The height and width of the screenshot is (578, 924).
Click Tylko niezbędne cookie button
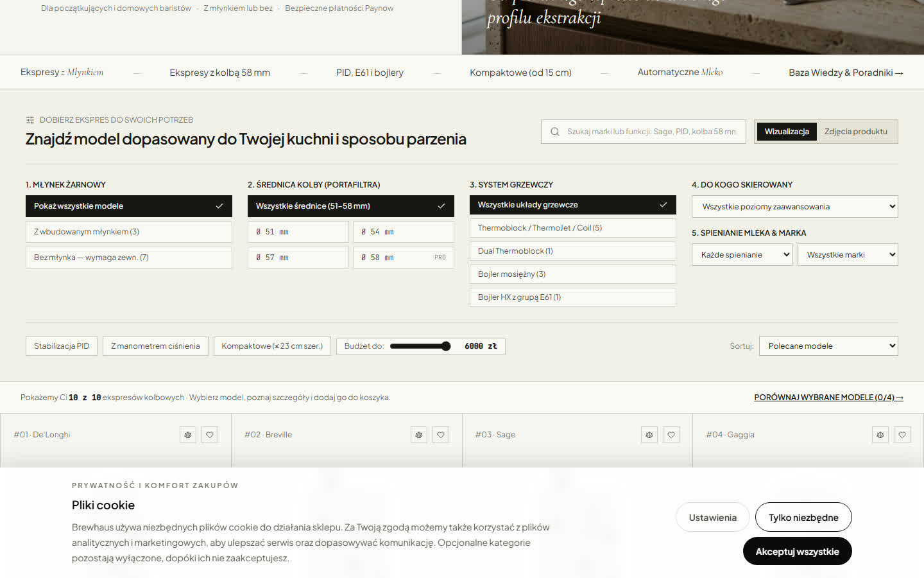click(803, 518)
